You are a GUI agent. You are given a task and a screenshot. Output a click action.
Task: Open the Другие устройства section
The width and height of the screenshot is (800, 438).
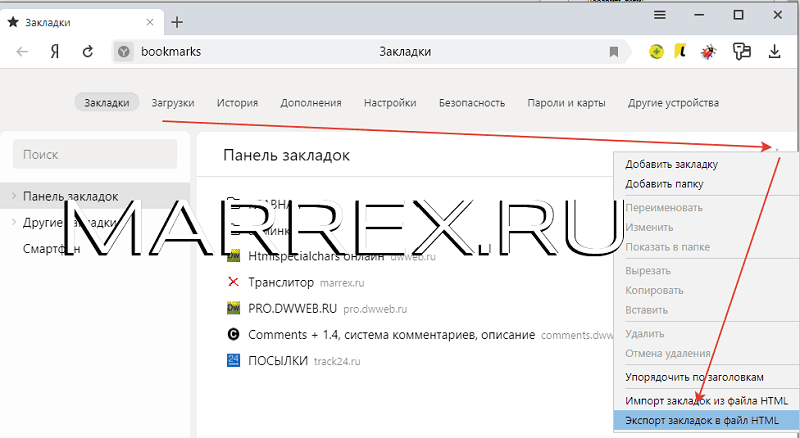673,103
